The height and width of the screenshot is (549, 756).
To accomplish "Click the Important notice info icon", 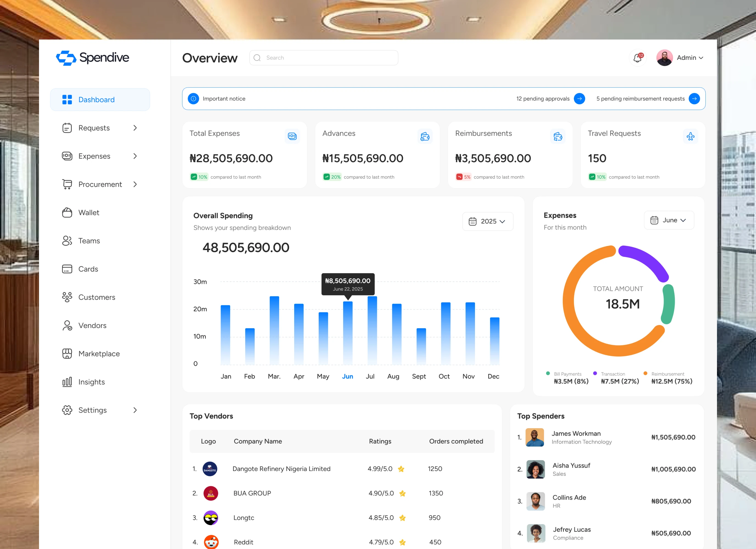I will coord(193,99).
